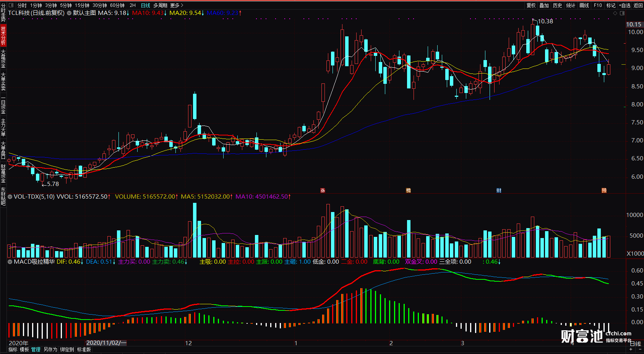This screenshot has width=644, height=354.
Task: Open the 大单买卖 sidebar tab
Action: pos(3,81)
